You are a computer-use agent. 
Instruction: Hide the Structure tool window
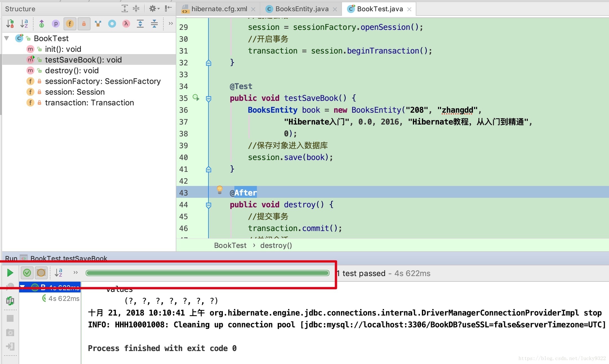click(x=168, y=9)
